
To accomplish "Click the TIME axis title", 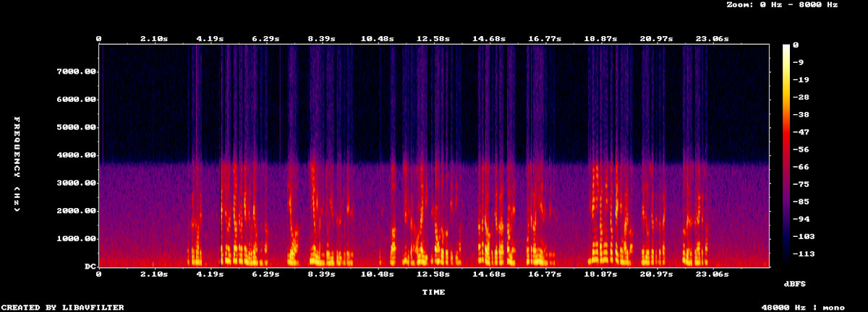I will [433, 292].
